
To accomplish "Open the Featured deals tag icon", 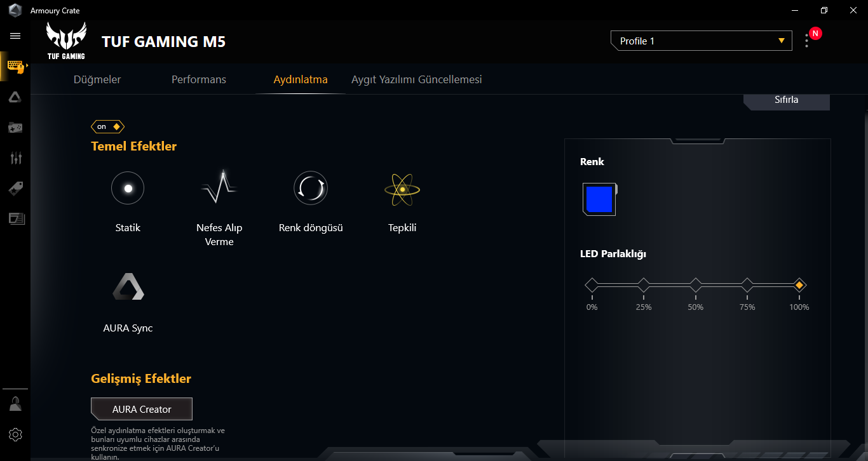I will 15,189.
